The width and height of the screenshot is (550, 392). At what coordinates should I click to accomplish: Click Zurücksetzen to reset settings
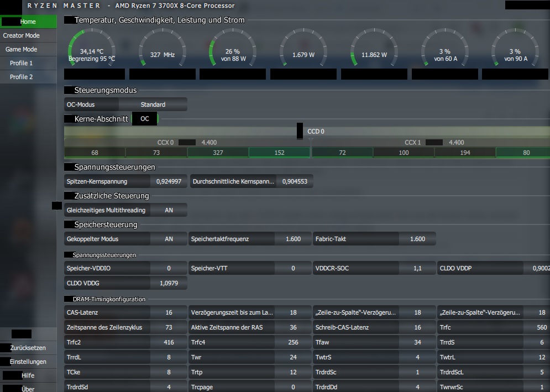(x=28, y=348)
